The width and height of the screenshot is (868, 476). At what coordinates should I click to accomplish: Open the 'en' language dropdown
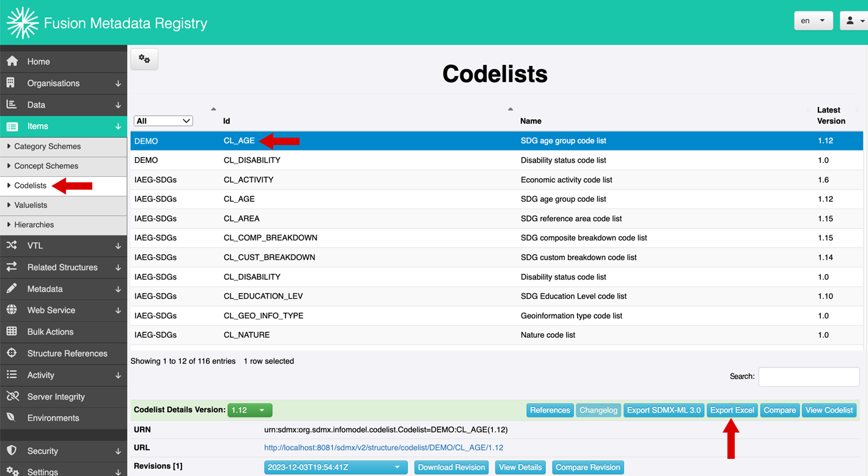point(812,21)
